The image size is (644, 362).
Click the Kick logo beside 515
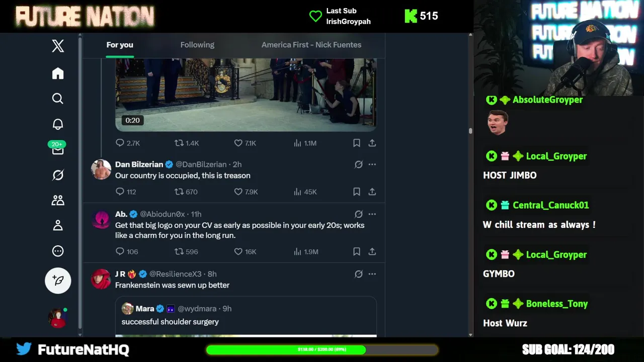pos(411,16)
